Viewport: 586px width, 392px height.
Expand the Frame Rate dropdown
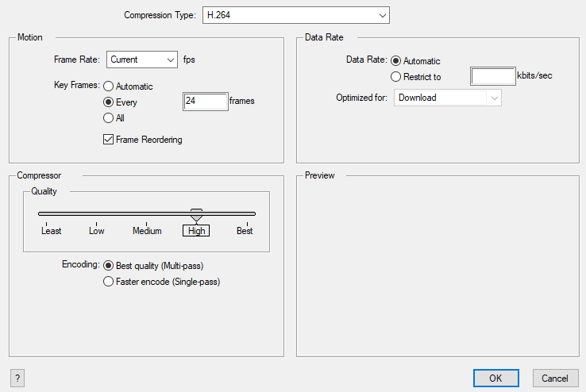coord(142,60)
